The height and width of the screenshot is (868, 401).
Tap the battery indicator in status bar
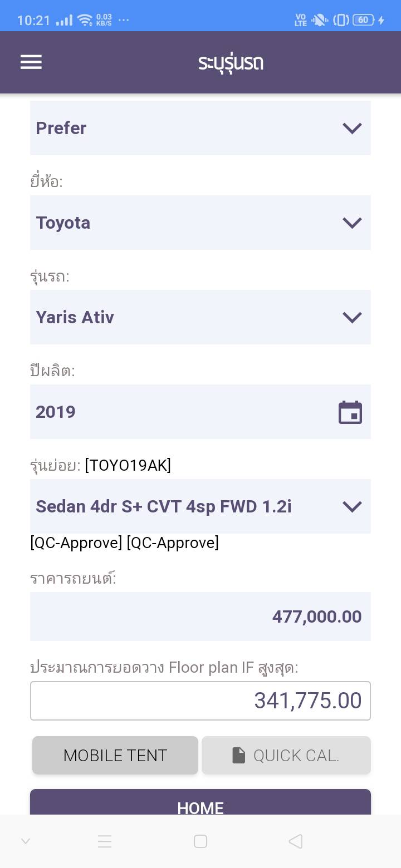pos(363,20)
